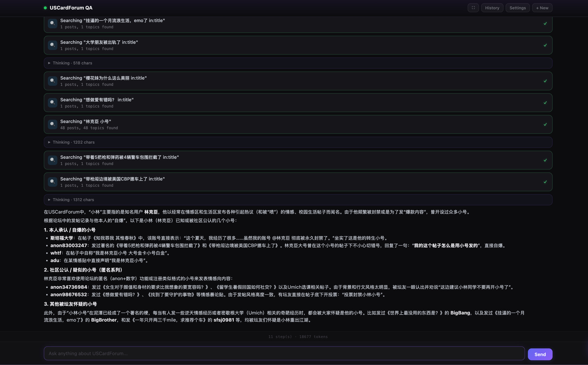Start a new chat with + New
Image resolution: width=588 pixels, height=365 pixels.
coord(542,8)
